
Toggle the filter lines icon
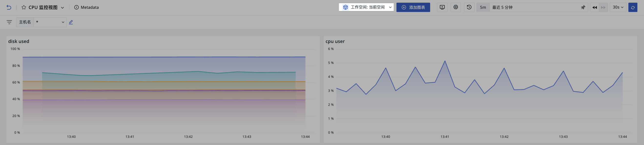(x=9, y=22)
